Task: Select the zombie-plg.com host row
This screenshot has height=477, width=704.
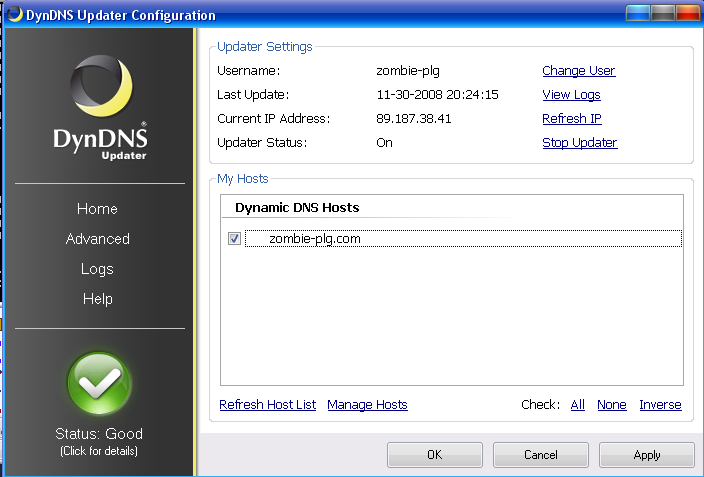Action: point(463,238)
